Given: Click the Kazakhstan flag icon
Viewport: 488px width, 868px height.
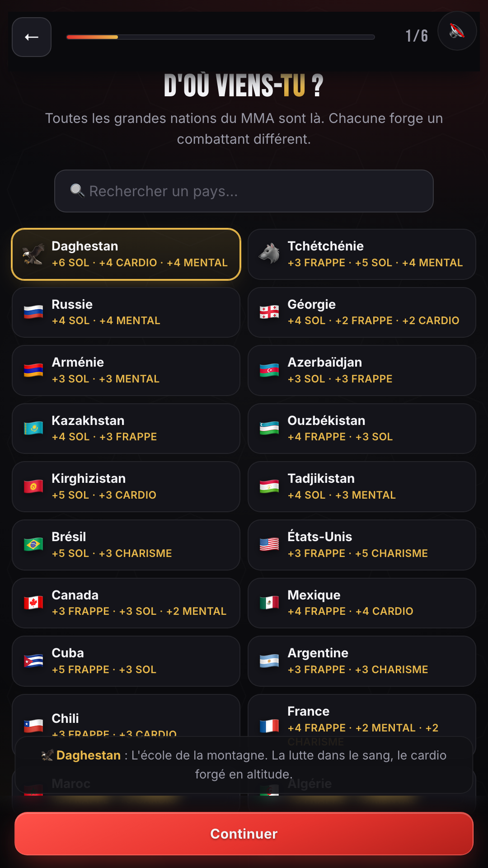Looking at the screenshot, I should tap(33, 429).
